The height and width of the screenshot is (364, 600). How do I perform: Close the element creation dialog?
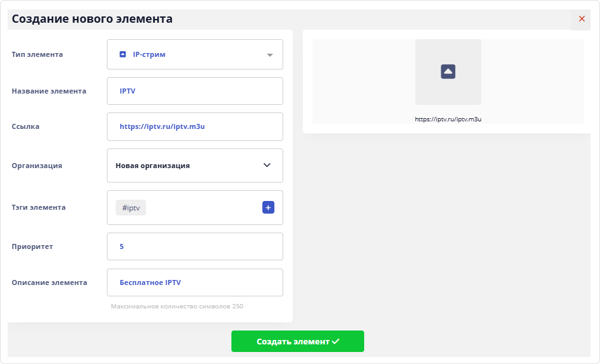tap(582, 19)
